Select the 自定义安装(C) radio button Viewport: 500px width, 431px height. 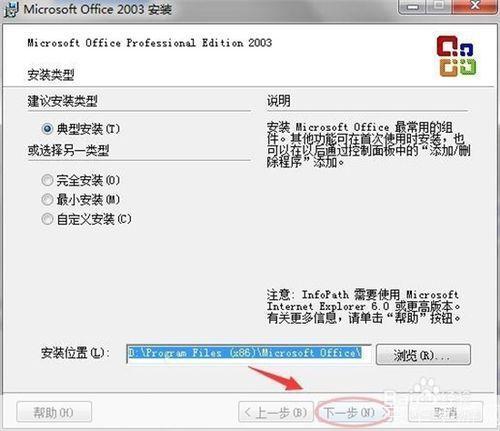86,219
